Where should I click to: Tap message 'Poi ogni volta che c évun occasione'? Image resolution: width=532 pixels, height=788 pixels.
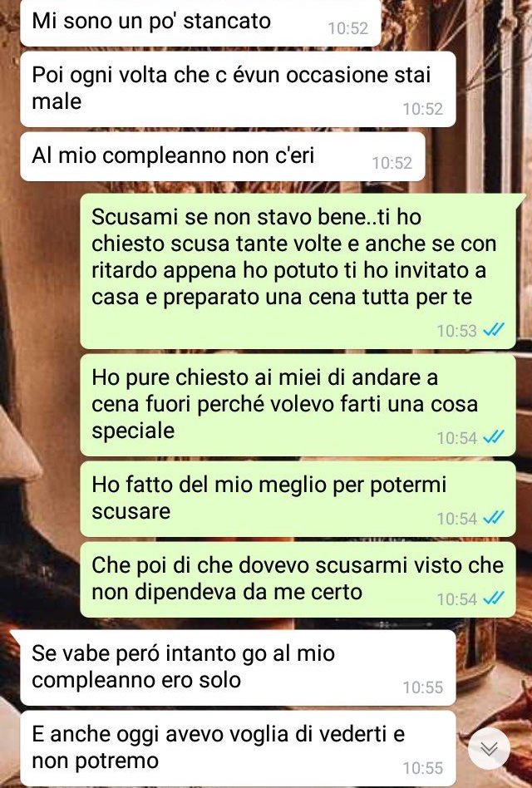tap(238, 89)
